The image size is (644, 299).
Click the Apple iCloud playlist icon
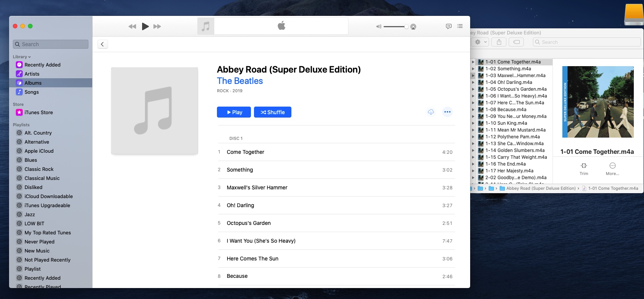pyautogui.click(x=19, y=151)
